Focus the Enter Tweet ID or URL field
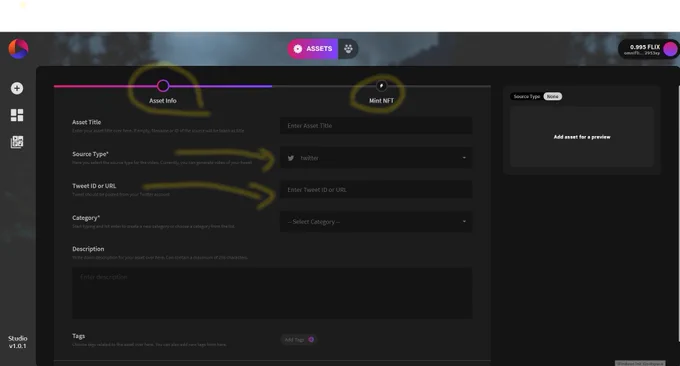 point(376,190)
